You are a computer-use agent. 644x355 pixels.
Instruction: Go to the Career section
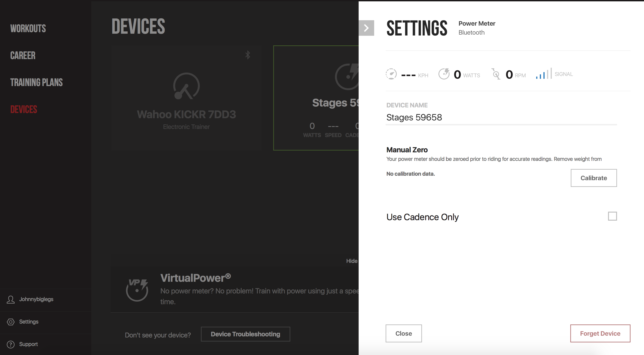point(23,55)
